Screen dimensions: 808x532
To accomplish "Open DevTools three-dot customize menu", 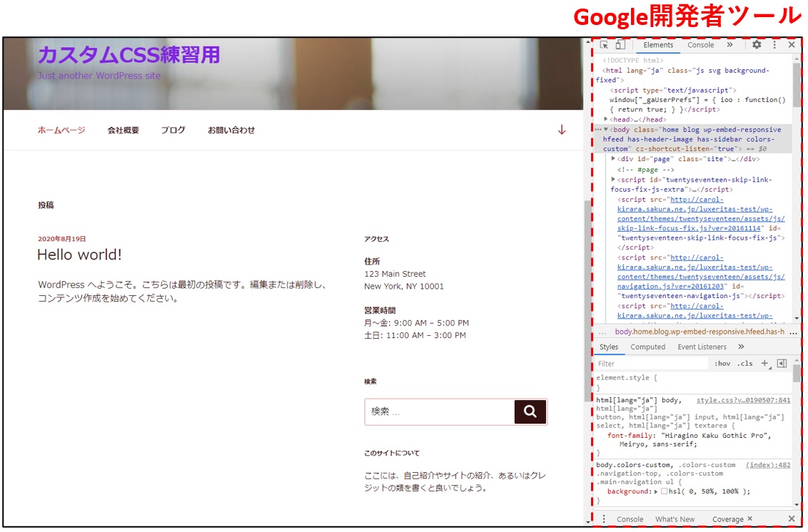I will click(774, 45).
